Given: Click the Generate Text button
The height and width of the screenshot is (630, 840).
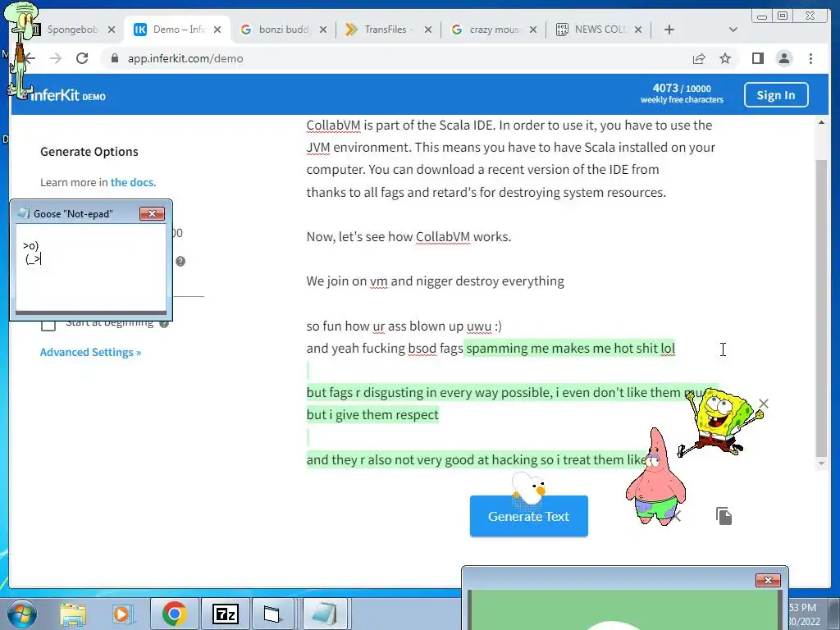Looking at the screenshot, I should (x=529, y=516).
